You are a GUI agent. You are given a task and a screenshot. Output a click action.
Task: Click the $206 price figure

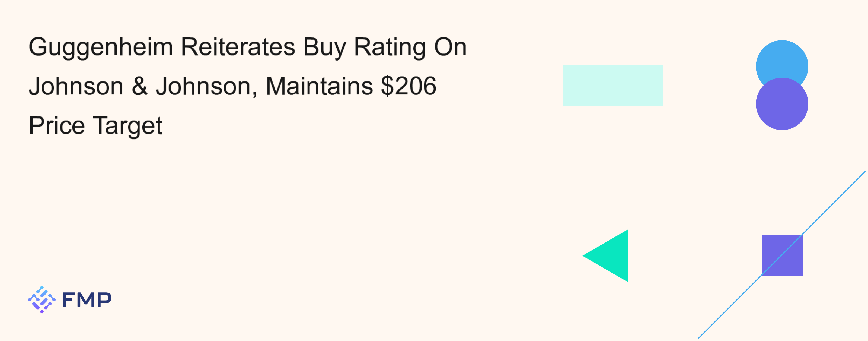click(409, 86)
